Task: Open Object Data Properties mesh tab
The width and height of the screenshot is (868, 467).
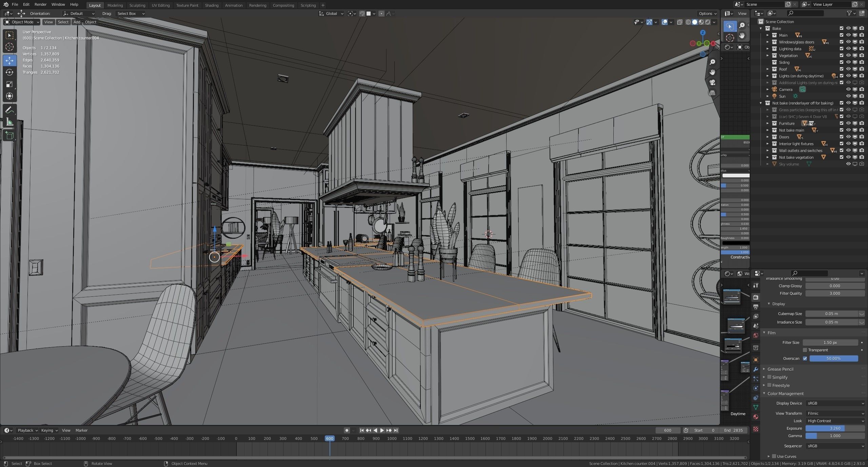Action: coord(756,407)
